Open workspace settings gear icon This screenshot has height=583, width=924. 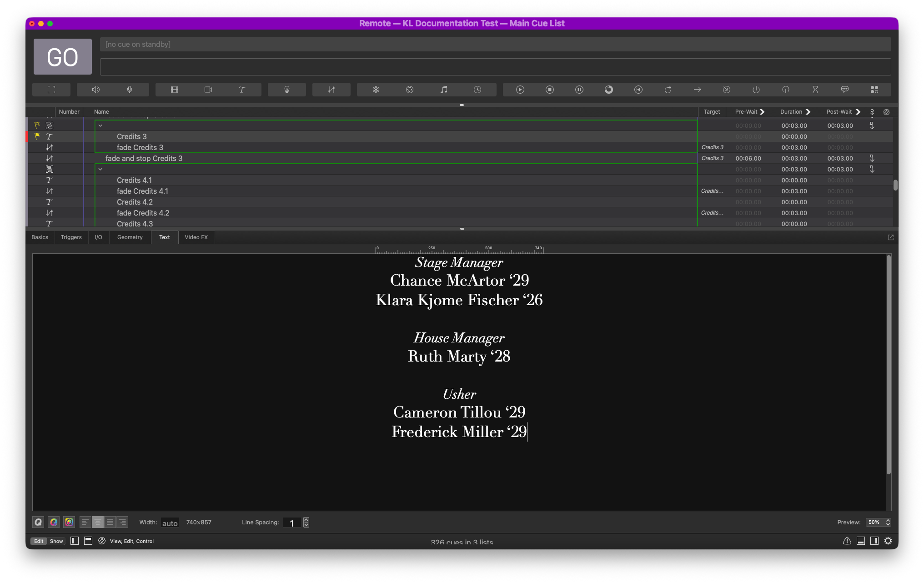pyautogui.click(x=888, y=541)
